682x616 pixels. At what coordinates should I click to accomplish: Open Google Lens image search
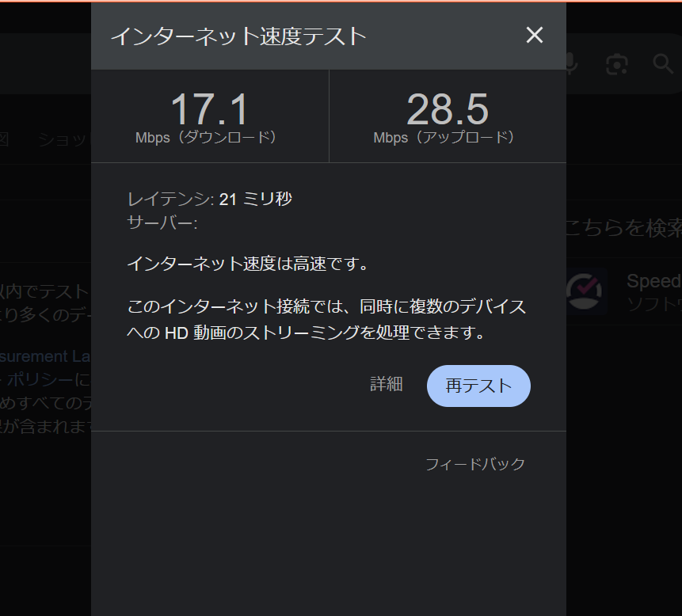pos(616,64)
